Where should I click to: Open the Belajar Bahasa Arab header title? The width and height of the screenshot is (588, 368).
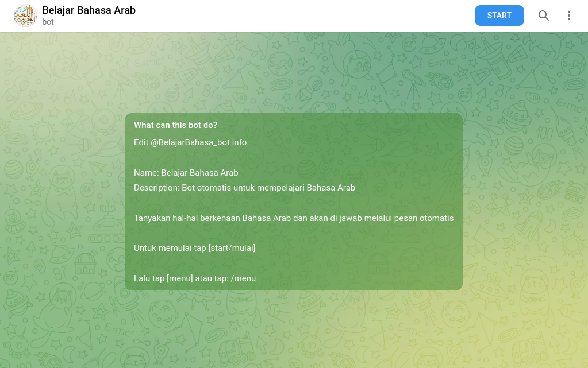[89, 10]
